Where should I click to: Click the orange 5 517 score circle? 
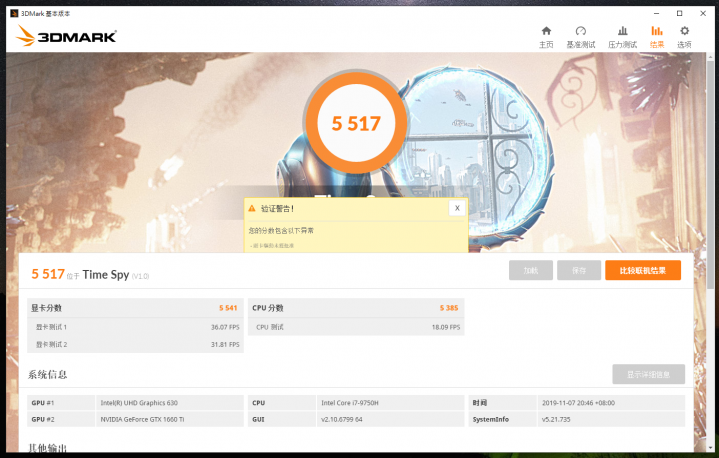356,123
